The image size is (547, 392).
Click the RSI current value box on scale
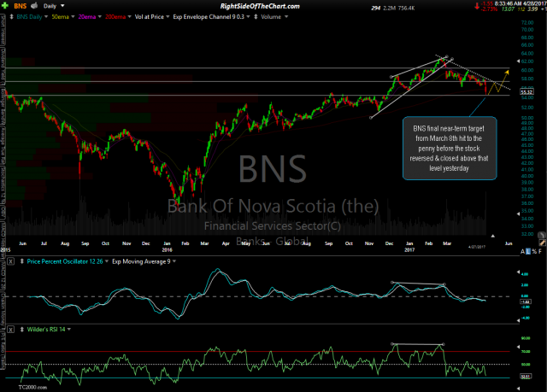point(526,376)
